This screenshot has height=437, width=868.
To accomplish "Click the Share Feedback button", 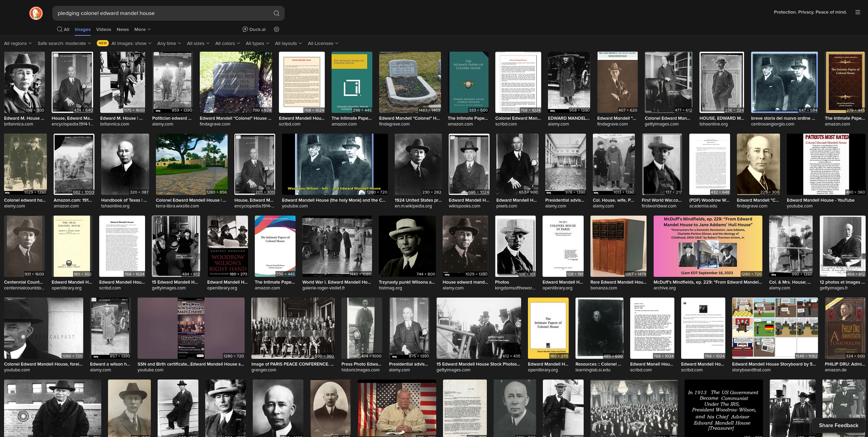I will point(838,425).
